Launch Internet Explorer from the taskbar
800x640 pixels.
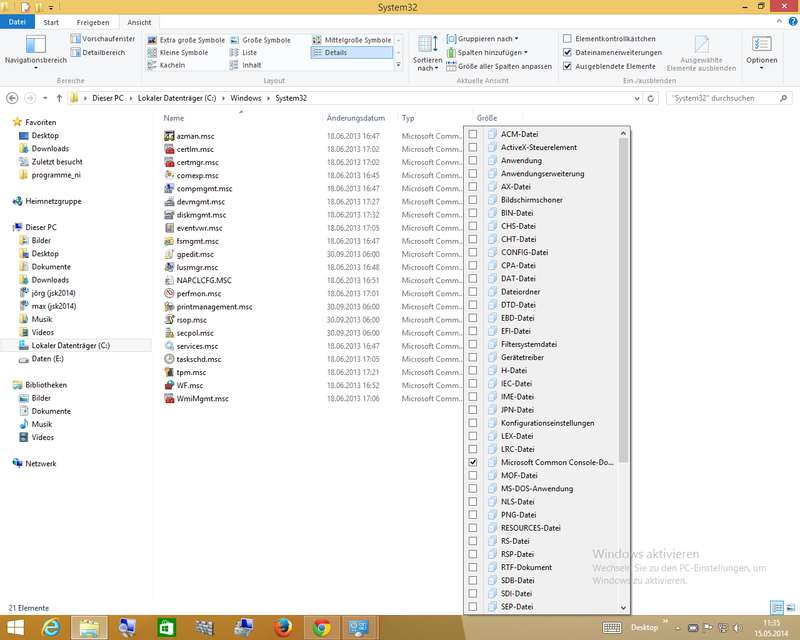[50, 627]
